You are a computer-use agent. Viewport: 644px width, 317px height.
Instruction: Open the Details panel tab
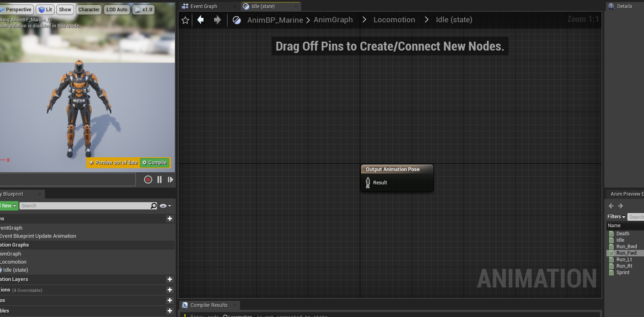625,6
